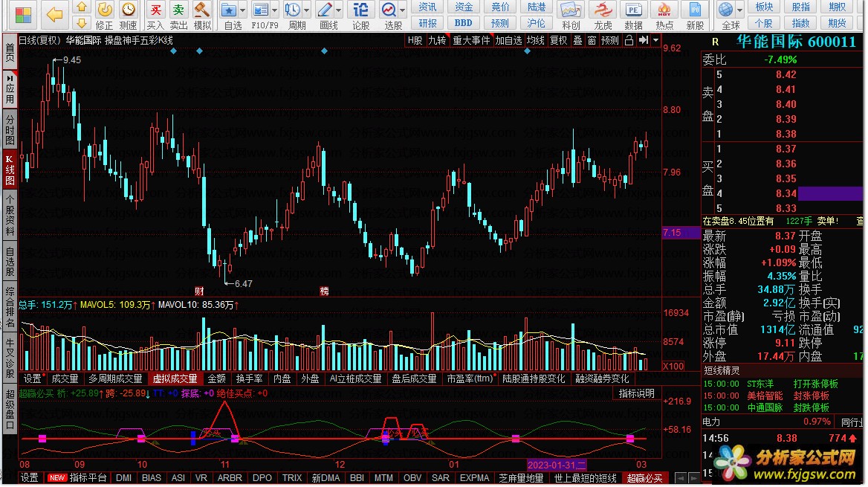Toggle the chart lock padlock icon

tap(629, 40)
